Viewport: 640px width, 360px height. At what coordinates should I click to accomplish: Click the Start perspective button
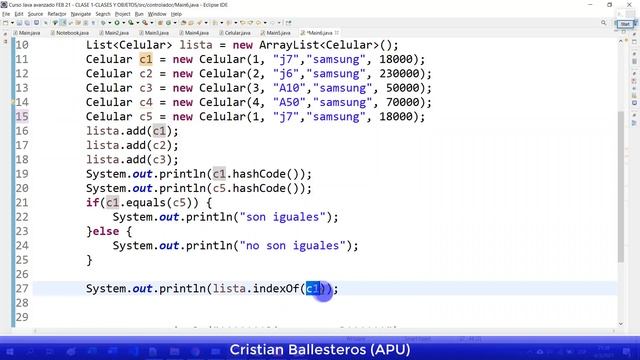pyautogui.click(x=625, y=24)
